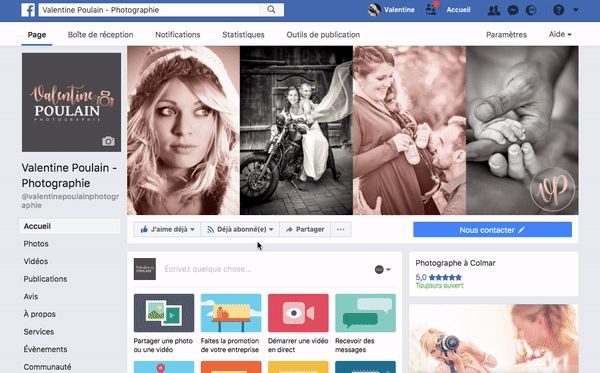Select Photos in the left sidebar
600x373 pixels.
[x=36, y=244]
